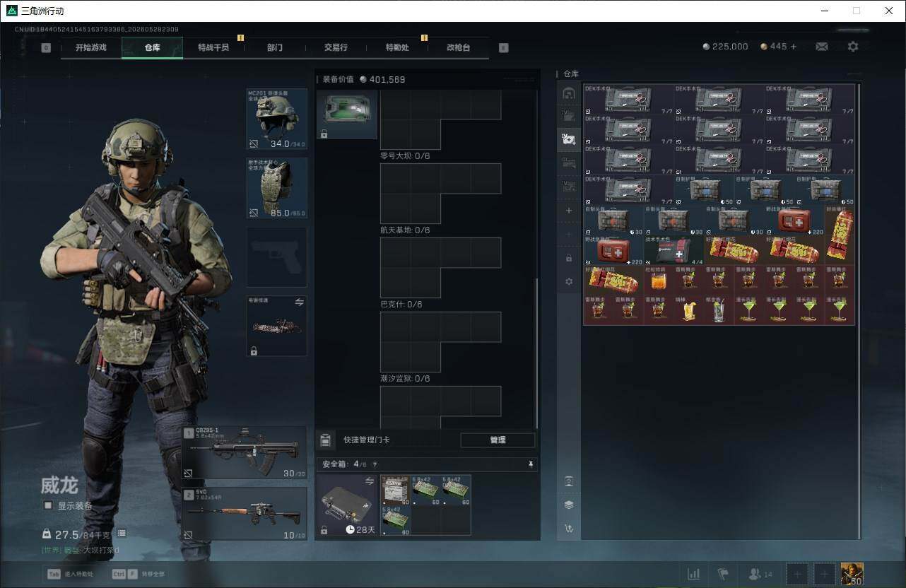Toggle the 显示装备 checkbox
906x588 pixels.
(x=48, y=505)
